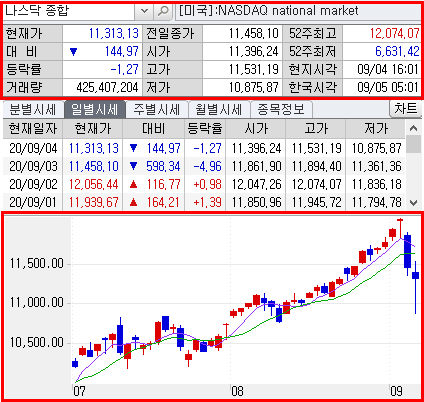Click the 차트 button
The image size is (424, 402).
point(405,109)
